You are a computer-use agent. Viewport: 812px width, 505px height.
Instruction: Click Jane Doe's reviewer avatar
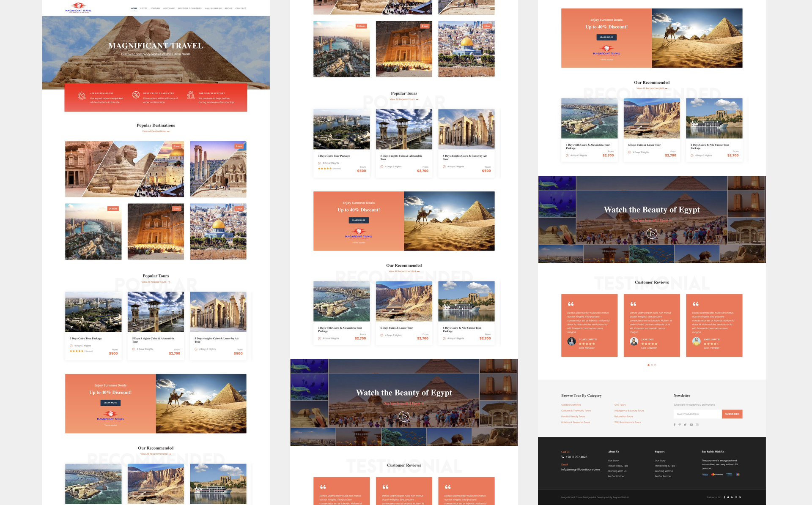[634, 341]
